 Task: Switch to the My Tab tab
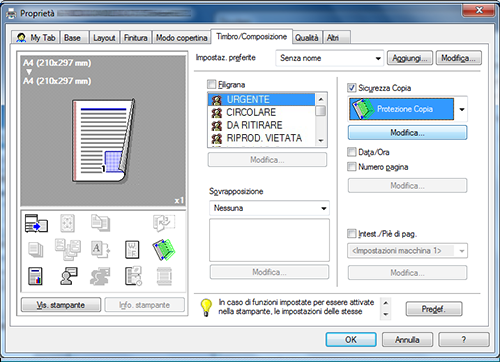35,38
